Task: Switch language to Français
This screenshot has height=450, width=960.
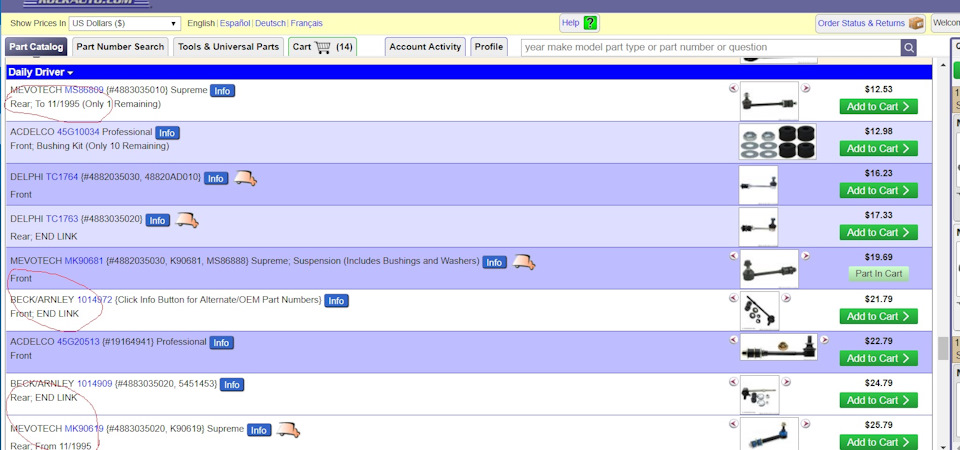Action: point(306,23)
